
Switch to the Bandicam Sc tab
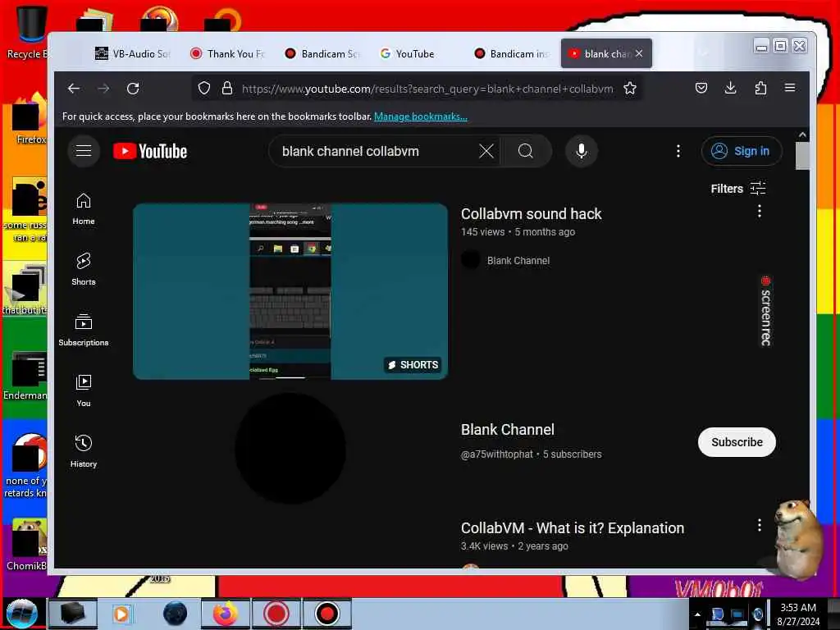(x=322, y=53)
